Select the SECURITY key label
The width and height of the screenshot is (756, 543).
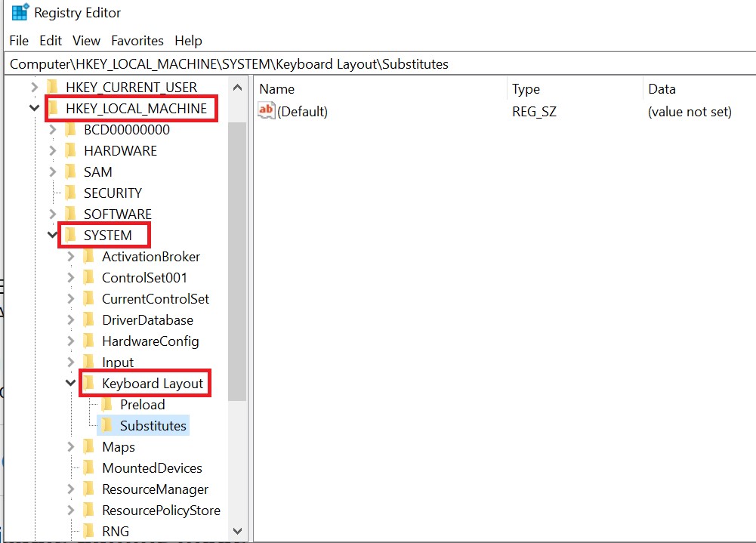[x=113, y=193]
